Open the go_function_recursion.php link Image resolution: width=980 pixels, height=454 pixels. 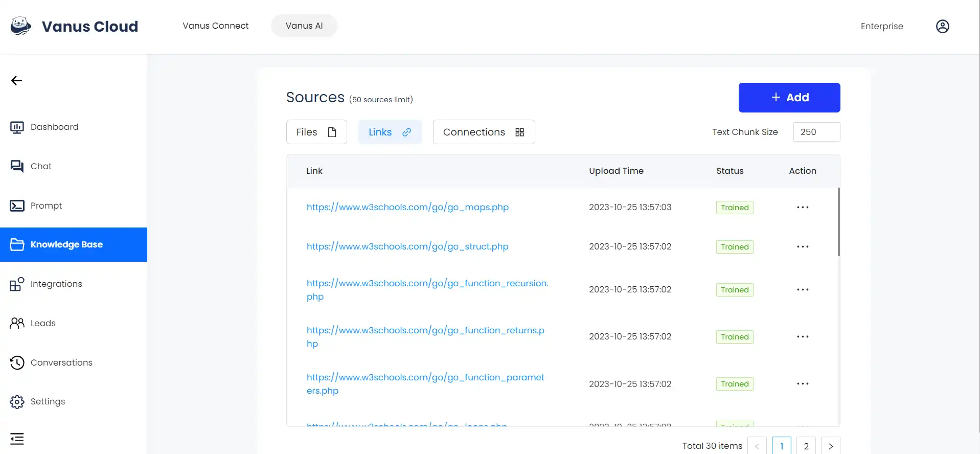coord(427,290)
